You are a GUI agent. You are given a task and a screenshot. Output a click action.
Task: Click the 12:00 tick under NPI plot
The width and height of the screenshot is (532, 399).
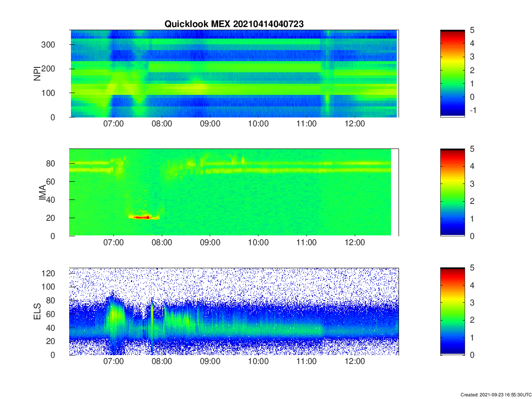[355, 124]
